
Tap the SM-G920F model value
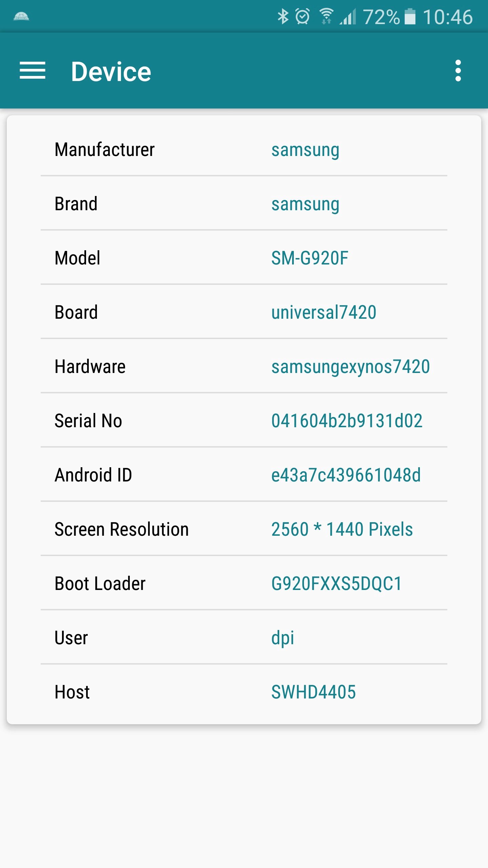click(310, 258)
